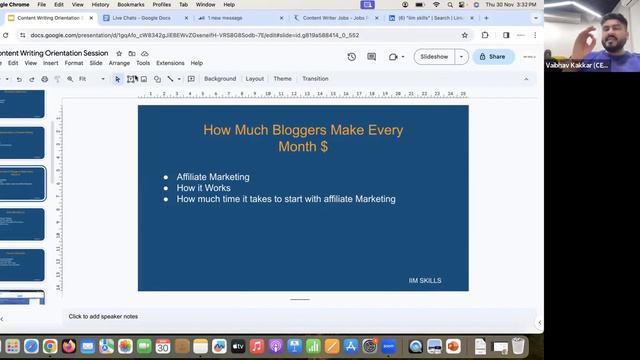Expand Meet camera dropdown arrow
The image size is (640, 360).
[403, 57]
